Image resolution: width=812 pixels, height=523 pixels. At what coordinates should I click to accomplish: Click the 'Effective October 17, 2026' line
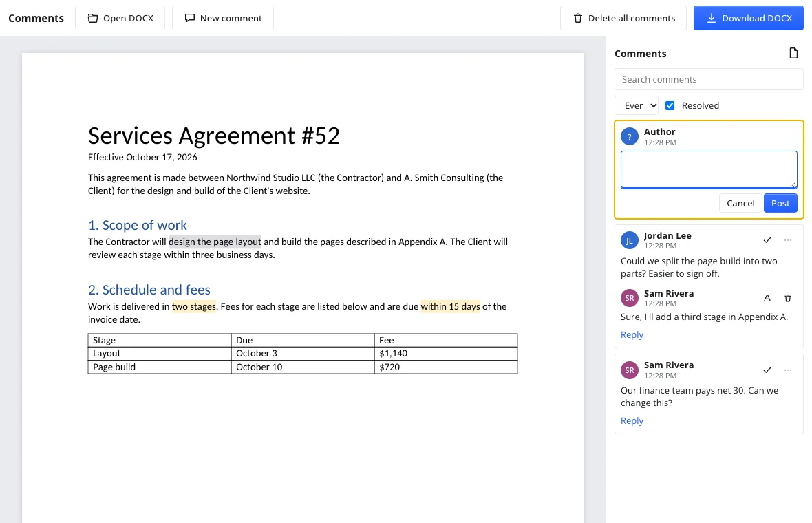(x=142, y=158)
